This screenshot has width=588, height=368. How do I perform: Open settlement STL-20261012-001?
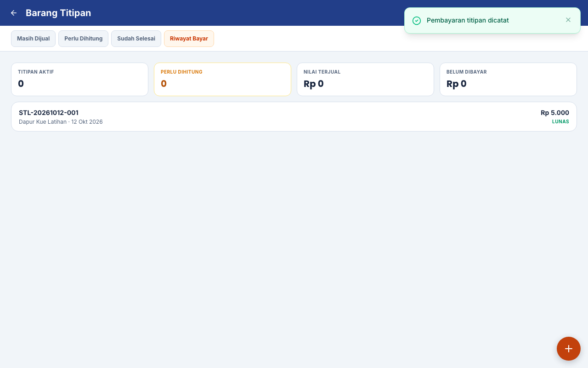[x=294, y=117]
